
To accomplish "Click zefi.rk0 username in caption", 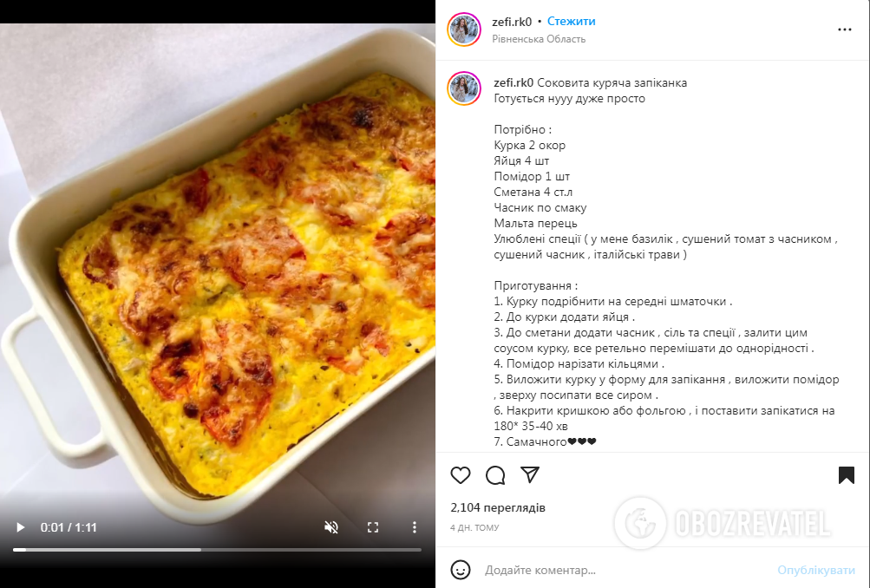I will (x=513, y=82).
